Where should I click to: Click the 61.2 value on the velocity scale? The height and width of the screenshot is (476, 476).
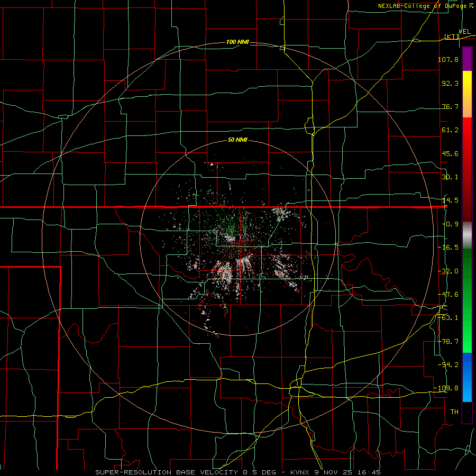pos(450,130)
